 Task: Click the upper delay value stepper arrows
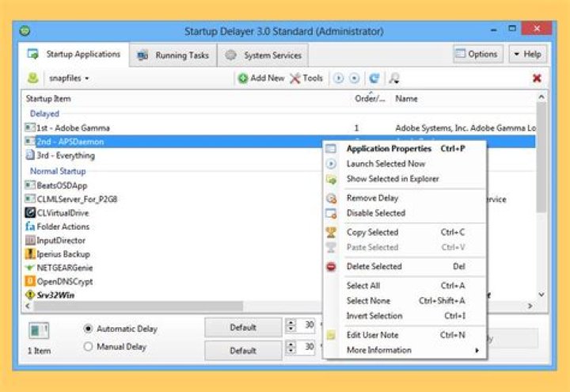(291, 325)
